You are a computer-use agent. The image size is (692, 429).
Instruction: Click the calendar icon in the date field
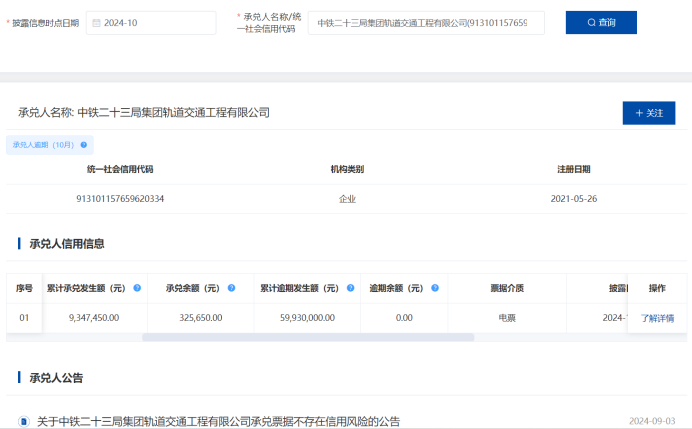coord(96,23)
